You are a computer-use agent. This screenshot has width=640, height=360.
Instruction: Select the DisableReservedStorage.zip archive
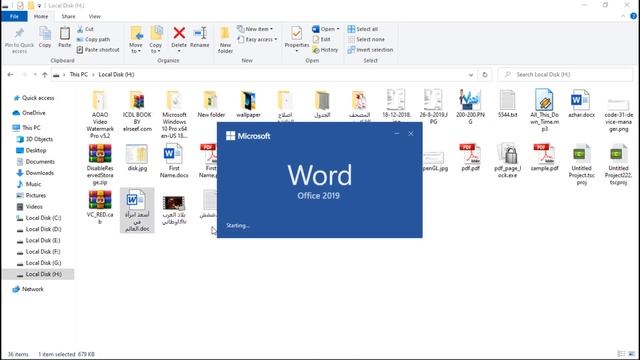coord(100,164)
